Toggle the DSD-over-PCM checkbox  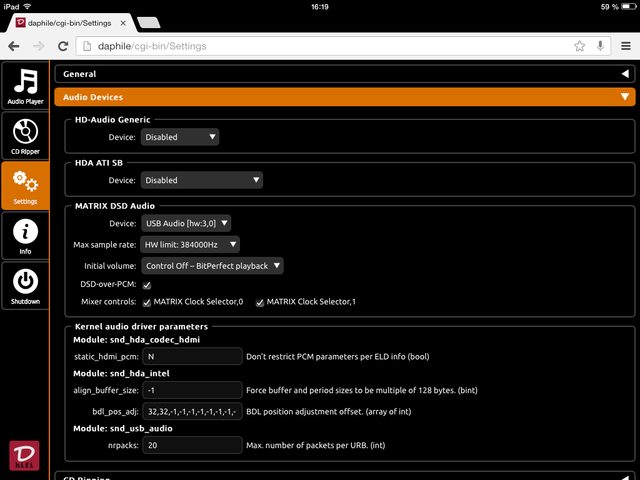click(x=147, y=285)
